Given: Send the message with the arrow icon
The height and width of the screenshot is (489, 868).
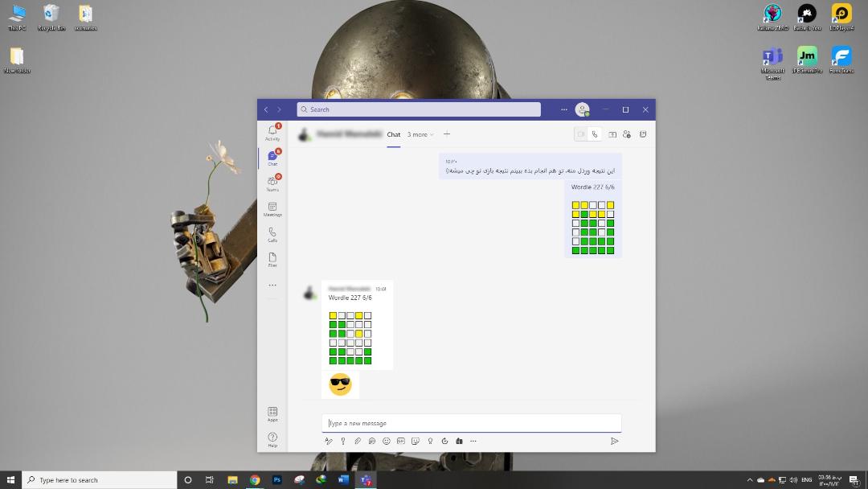Looking at the screenshot, I should coord(615,442).
